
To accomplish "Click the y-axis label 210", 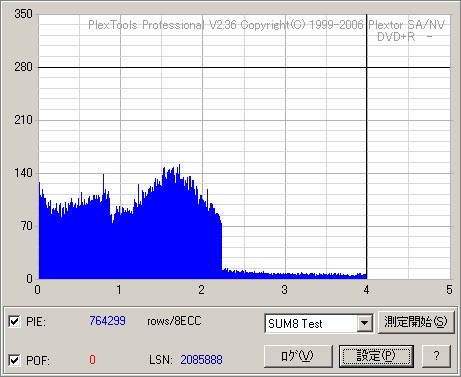I will coord(23,120).
